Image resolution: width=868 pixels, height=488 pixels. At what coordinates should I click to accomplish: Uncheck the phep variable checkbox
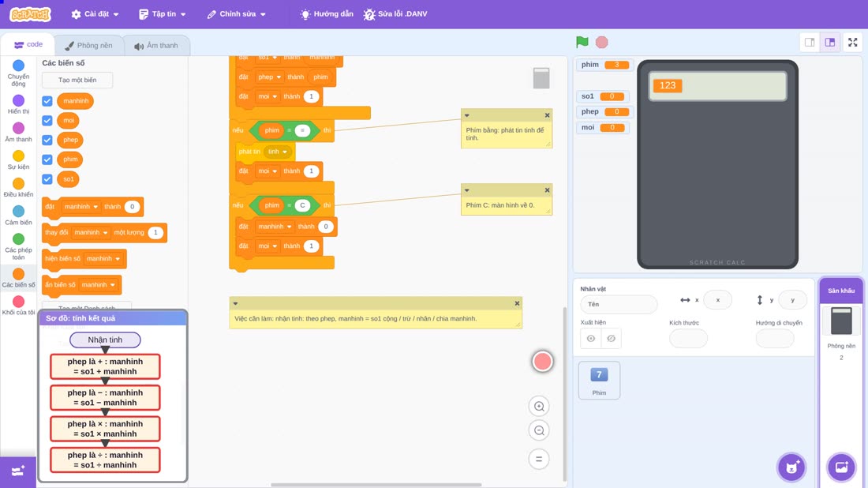click(x=47, y=140)
